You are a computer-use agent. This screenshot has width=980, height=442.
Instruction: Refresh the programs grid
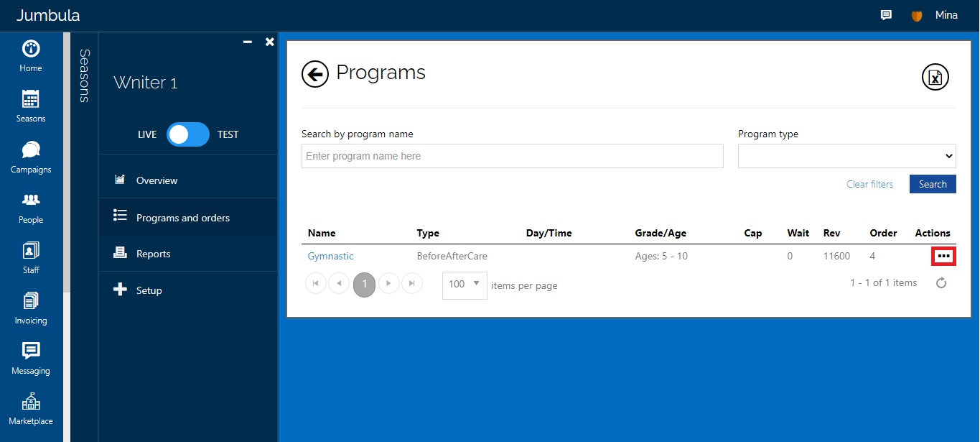pos(941,283)
